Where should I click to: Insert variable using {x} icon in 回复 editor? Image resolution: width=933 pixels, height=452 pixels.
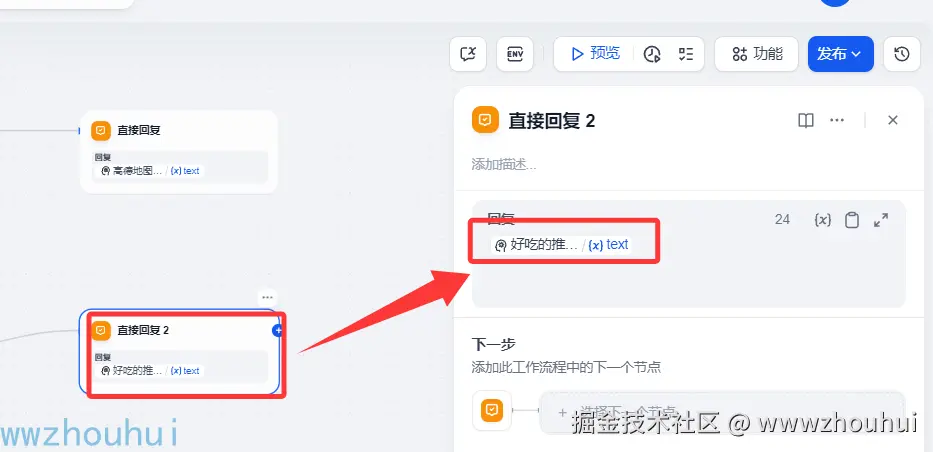pos(822,220)
